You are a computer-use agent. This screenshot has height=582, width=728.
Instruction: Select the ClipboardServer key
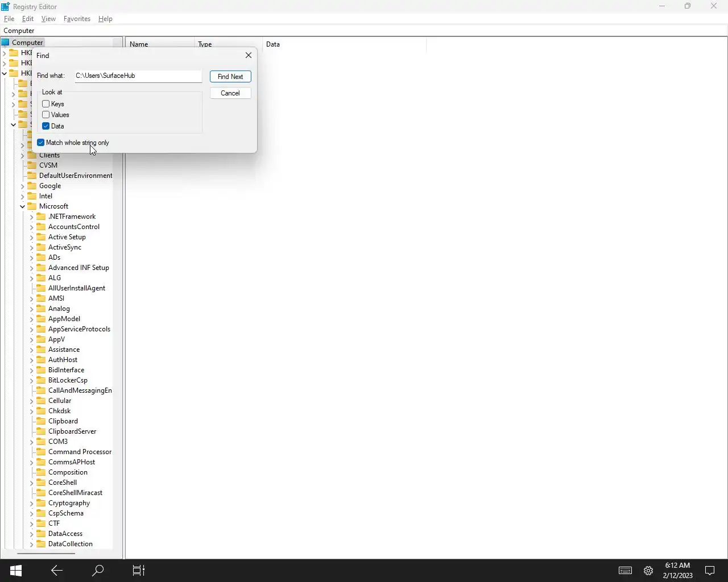coord(72,431)
